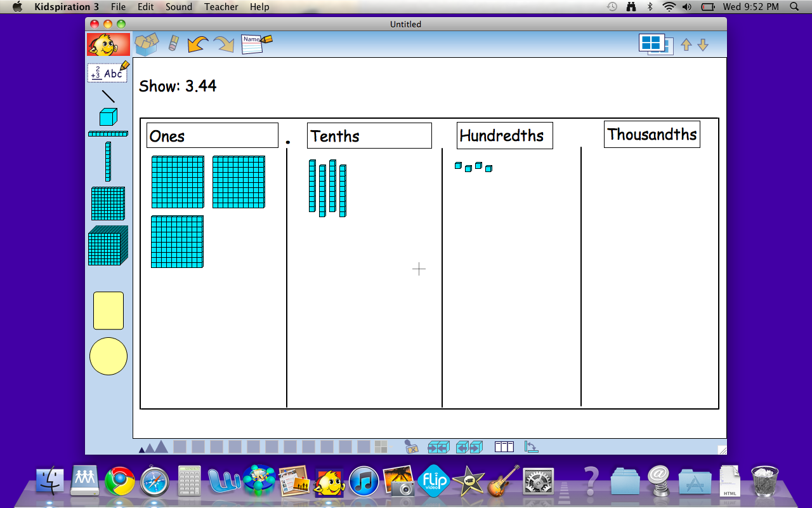Screen dimensions: 812x508
Task: Select the top-right hundred flat in Ones column
Action: point(239,182)
